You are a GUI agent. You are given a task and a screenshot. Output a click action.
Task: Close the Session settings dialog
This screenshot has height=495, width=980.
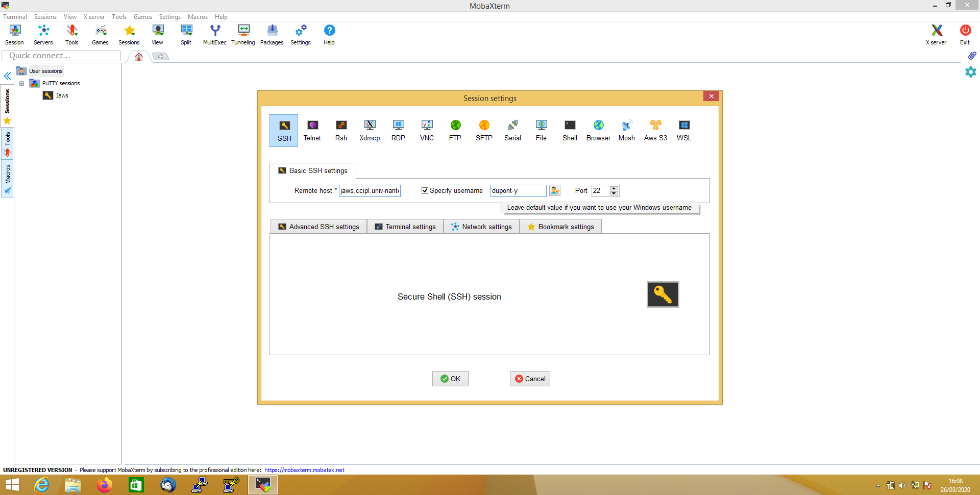(x=711, y=96)
